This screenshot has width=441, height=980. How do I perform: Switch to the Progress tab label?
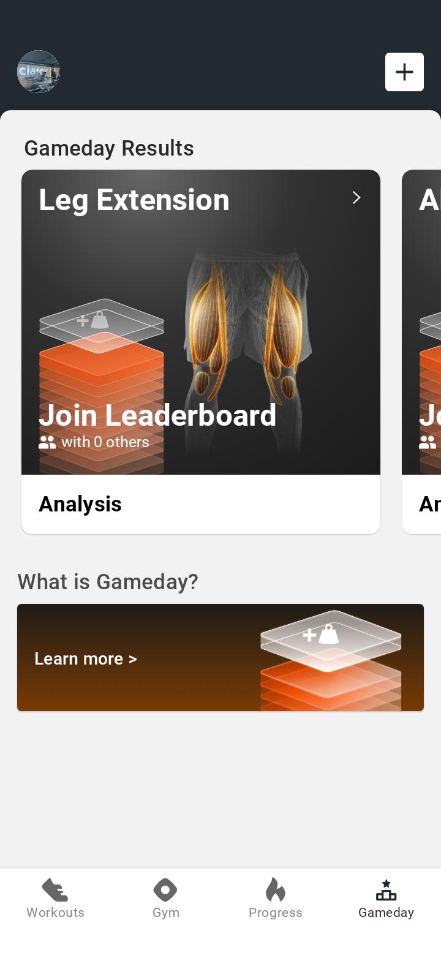tap(276, 913)
